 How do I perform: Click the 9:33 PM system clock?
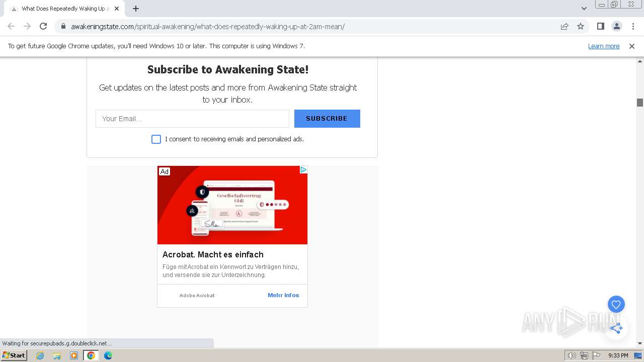point(618,355)
